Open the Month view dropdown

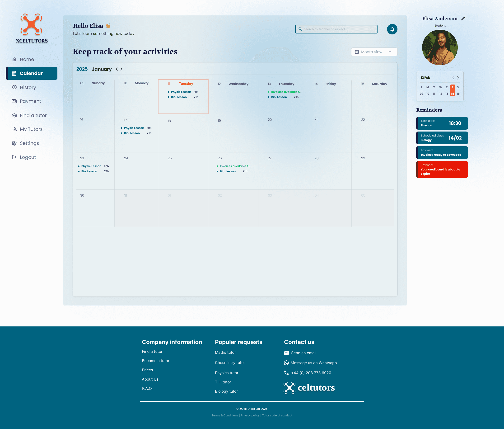pos(374,52)
